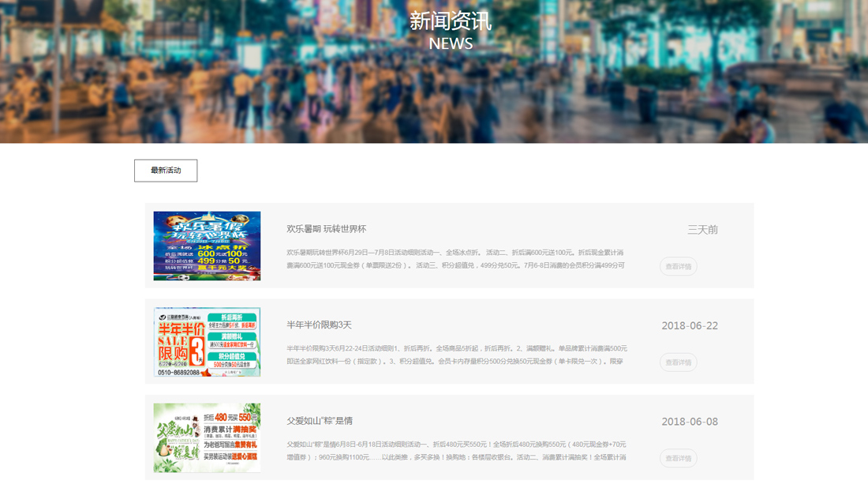This screenshot has width=868, height=488.
Task: Click the 欢乐暑期 article summary text
Action: pos(455,259)
